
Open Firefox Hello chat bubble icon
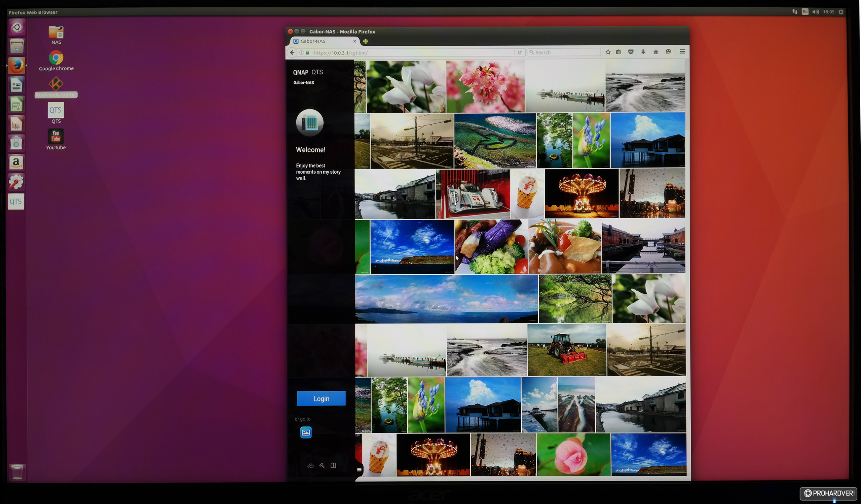(668, 51)
